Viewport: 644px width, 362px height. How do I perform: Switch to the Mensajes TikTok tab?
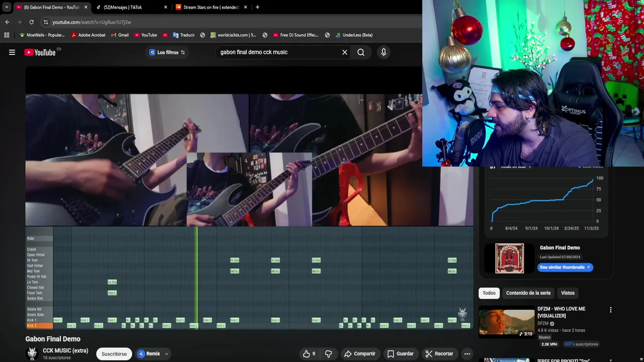[x=132, y=7]
